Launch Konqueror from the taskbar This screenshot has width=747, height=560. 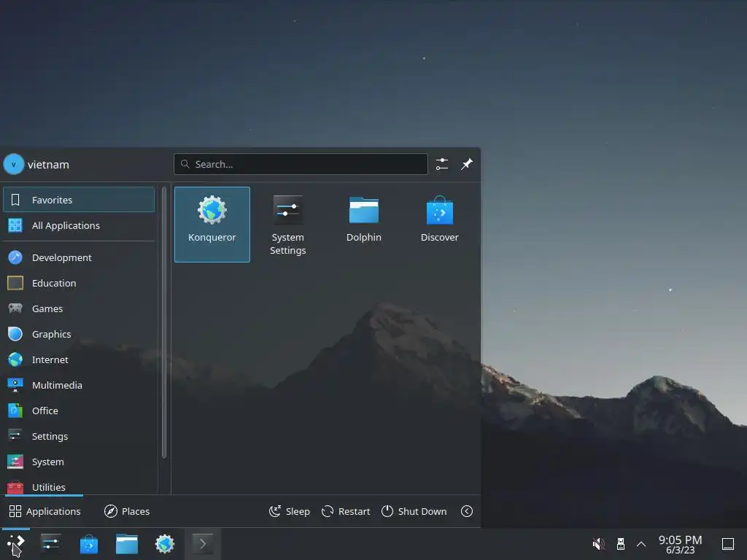pyautogui.click(x=165, y=544)
